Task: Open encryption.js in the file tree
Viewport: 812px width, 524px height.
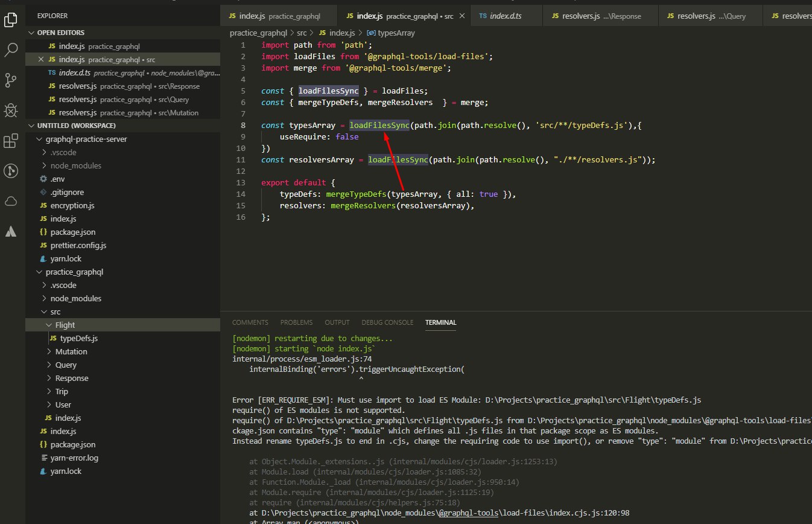Action: (x=72, y=205)
